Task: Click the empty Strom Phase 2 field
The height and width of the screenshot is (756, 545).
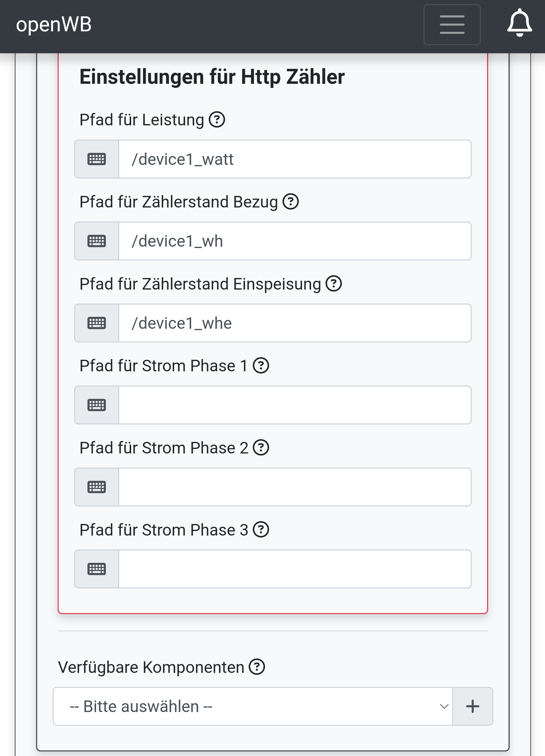Action: pyautogui.click(x=295, y=487)
